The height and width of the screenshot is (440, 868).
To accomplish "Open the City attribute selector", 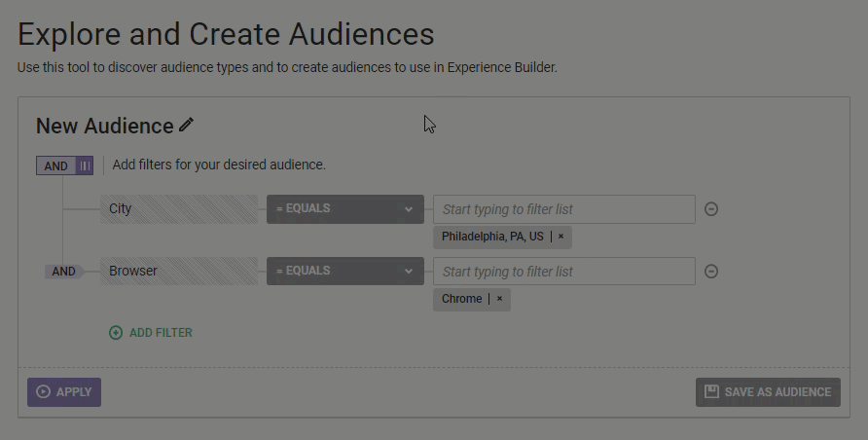I will click(179, 208).
